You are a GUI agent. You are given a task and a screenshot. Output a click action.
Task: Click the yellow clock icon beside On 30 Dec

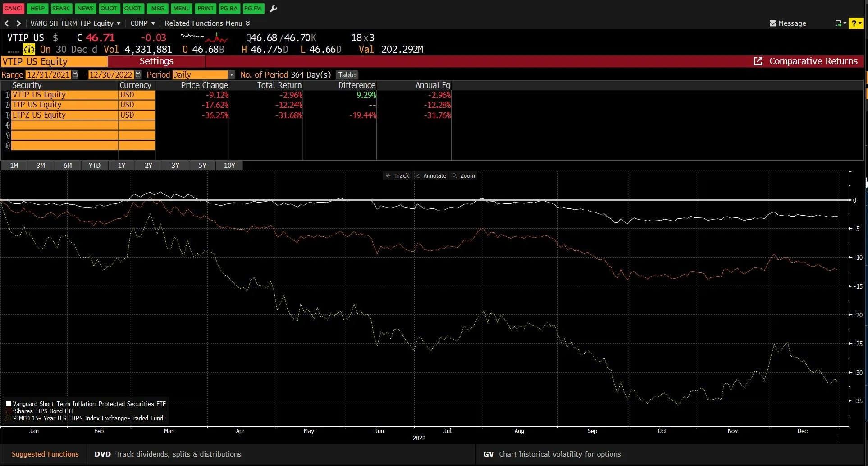29,49
